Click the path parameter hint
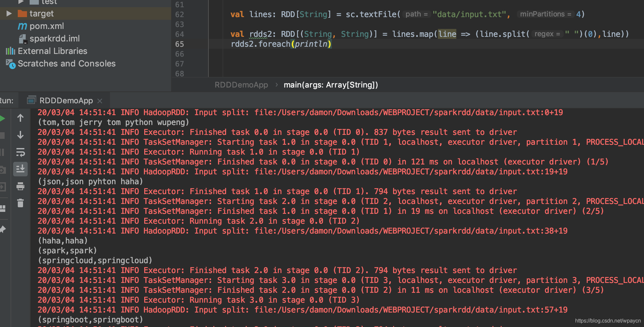 tap(416, 14)
